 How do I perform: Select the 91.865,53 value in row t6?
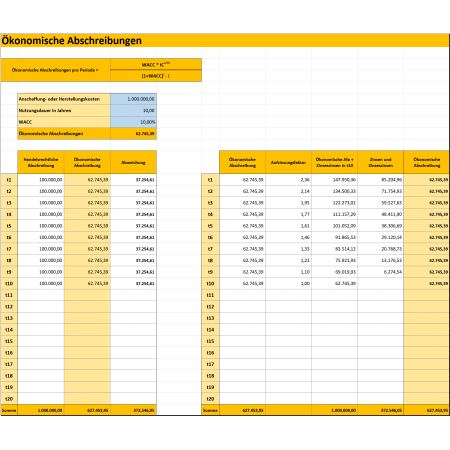pyautogui.click(x=335, y=237)
